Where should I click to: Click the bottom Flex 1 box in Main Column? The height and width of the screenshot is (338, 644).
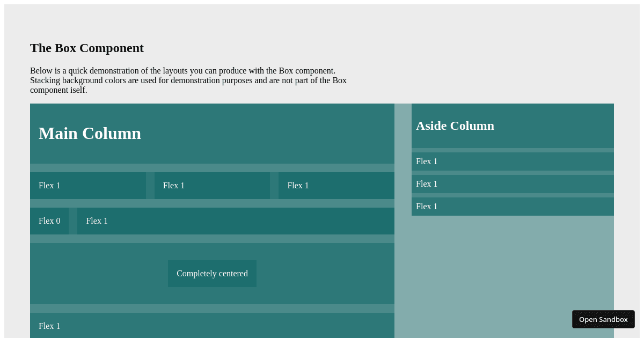[212, 326]
